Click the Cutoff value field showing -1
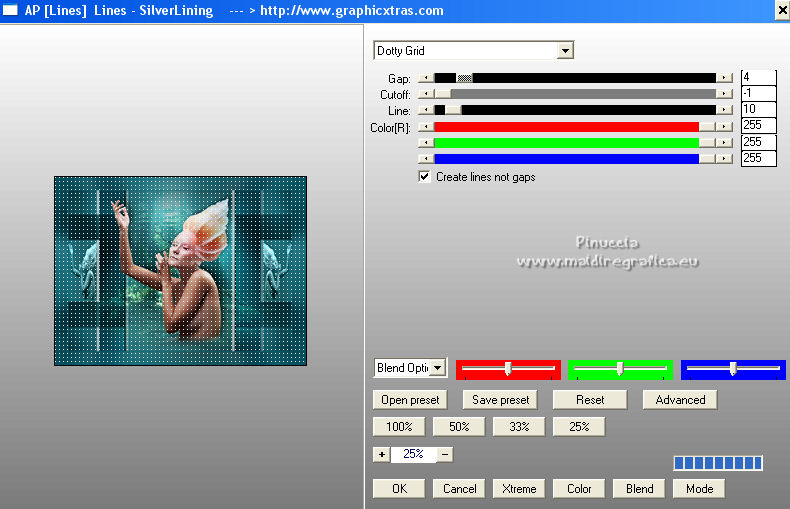Viewport: 790px width, 509px height. coord(759,93)
